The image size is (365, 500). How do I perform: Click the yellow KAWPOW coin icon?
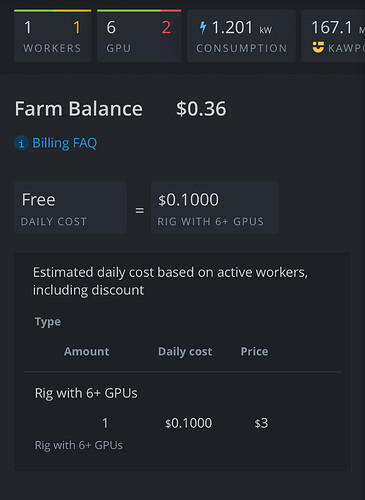(x=318, y=47)
